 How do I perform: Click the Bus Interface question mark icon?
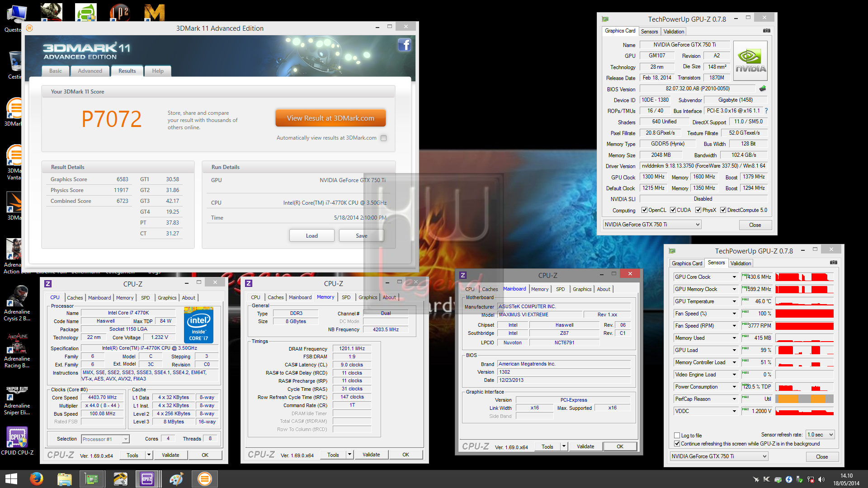pos(766,111)
